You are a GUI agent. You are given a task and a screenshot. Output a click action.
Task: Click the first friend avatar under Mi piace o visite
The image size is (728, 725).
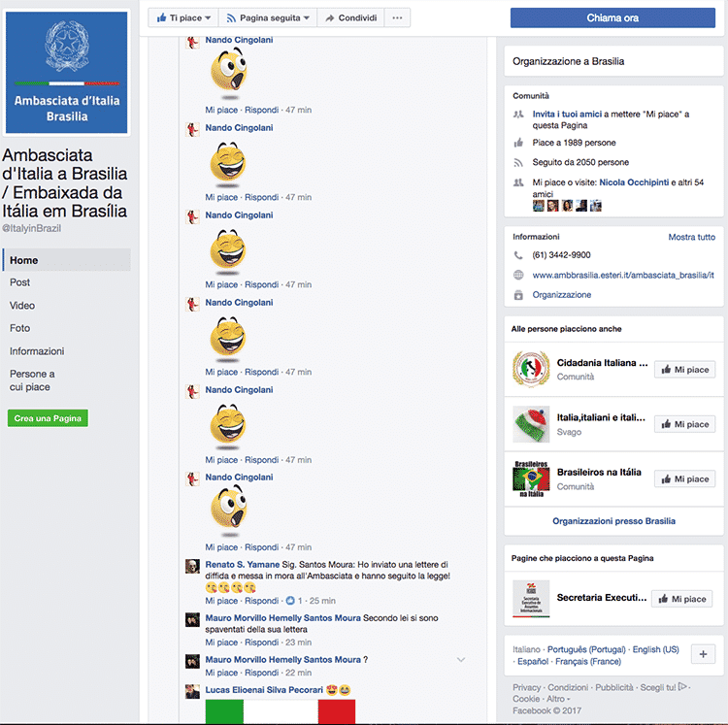(x=538, y=206)
